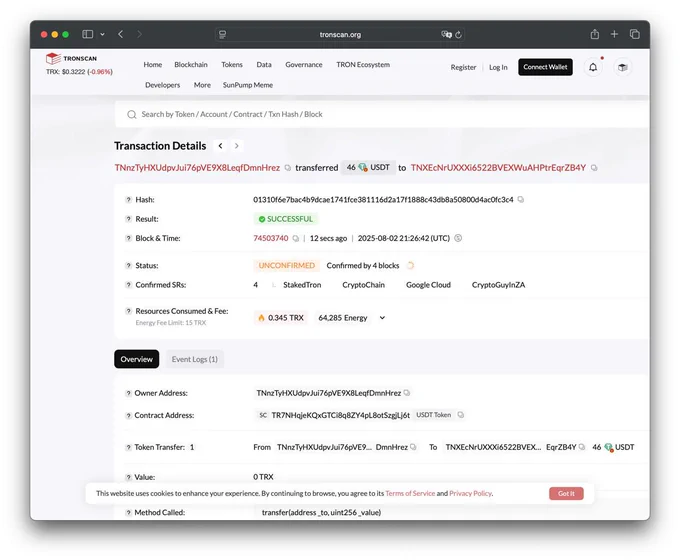Screen dimensions: 680x560
Task: Open the USDT contract address TR7NHqjeKQxGTCi8q8ZY4pL8otSzgjLj6t
Action: point(340,416)
